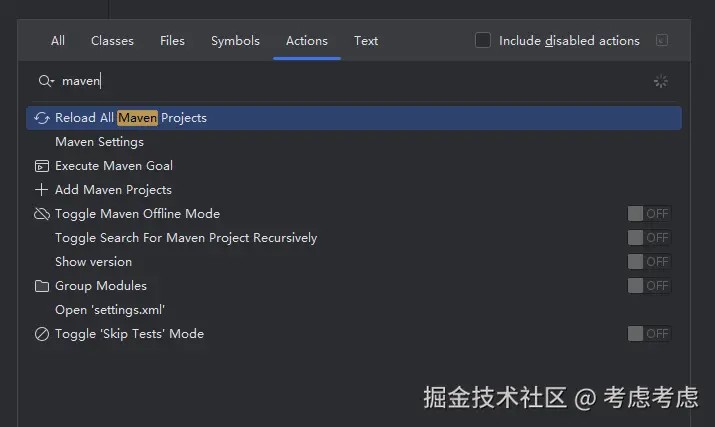The height and width of the screenshot is (427, 715).
Task: Click the open-in-tool-window icon at top right
Action: [661, 41]
